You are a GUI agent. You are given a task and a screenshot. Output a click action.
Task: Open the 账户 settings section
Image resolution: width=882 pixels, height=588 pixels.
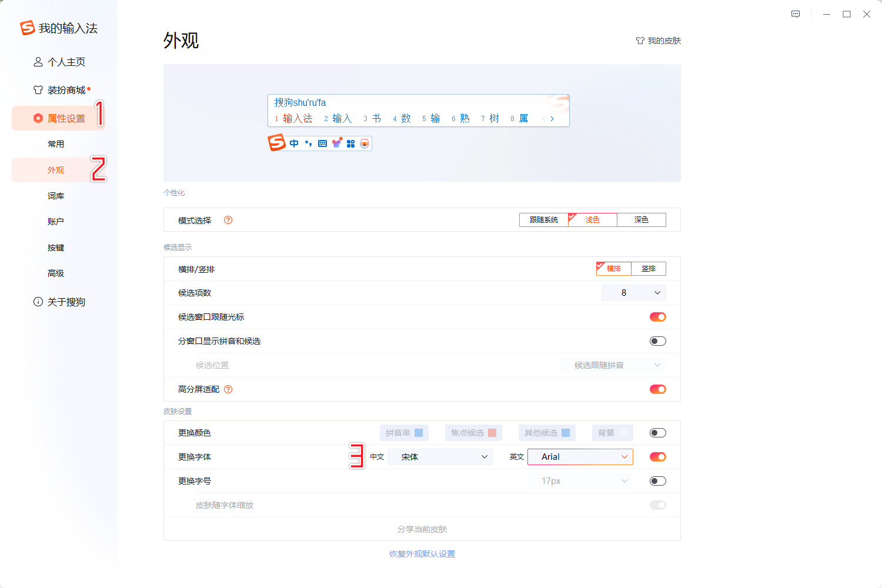pos(56,222)
